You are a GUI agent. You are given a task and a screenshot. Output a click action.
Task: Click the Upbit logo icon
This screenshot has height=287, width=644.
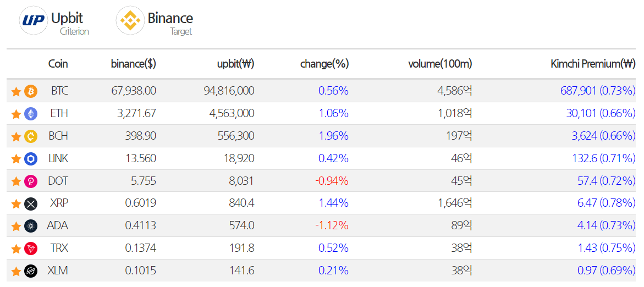34,21
